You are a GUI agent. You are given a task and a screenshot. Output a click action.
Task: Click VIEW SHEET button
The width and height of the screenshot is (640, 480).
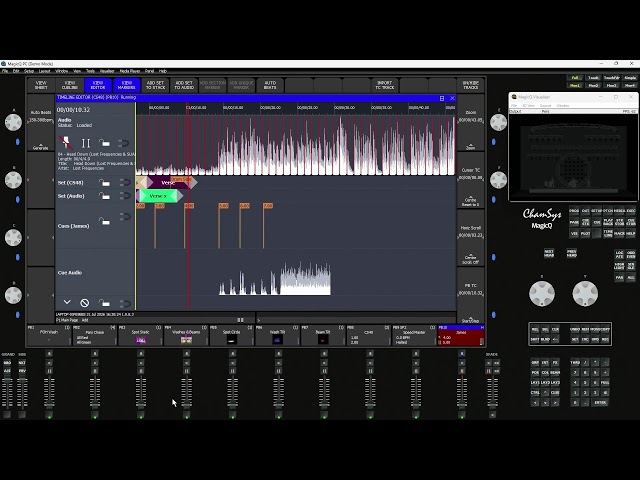[x=41, y=85]
